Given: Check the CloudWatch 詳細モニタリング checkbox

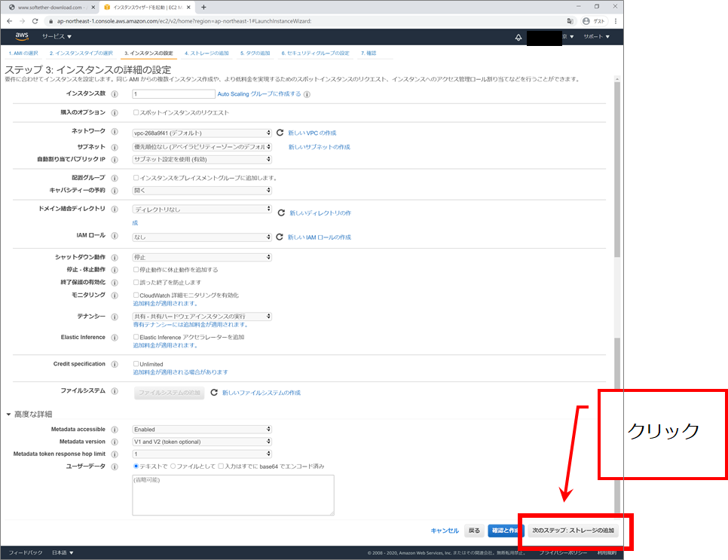Looking at the screenshot, I should (x=136, y=295).
